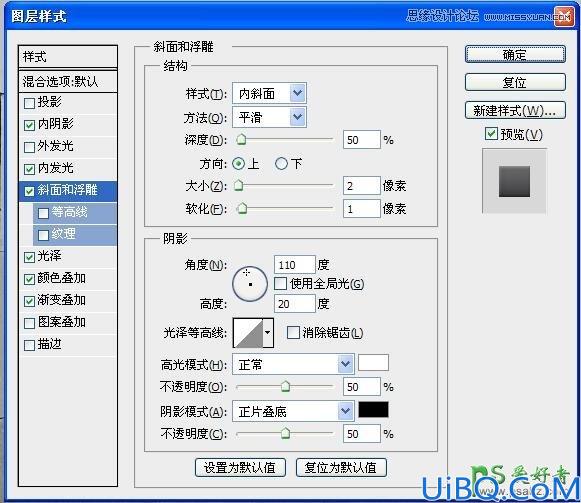The height and width of the screenshot is (503, 581).
Task: Select direction 下 radio button
Action: (281, 164)
